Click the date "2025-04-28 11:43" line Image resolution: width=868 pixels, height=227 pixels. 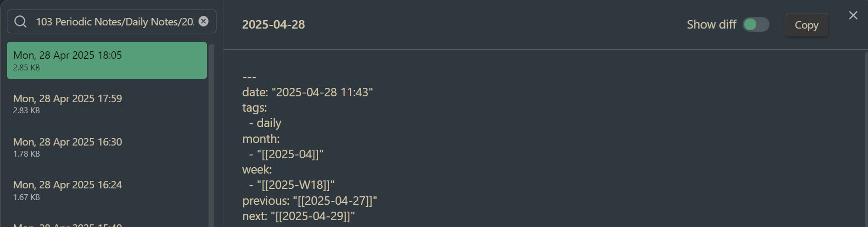(x=308, y=92)
